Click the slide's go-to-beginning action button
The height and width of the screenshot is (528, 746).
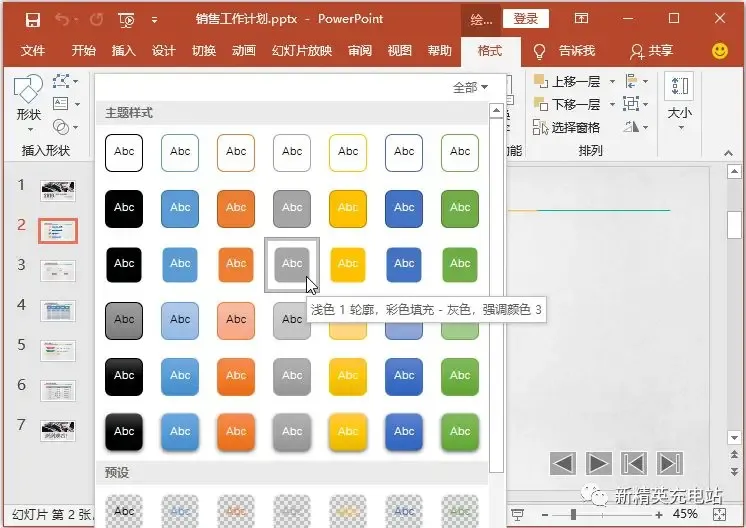tap(634, 463)
